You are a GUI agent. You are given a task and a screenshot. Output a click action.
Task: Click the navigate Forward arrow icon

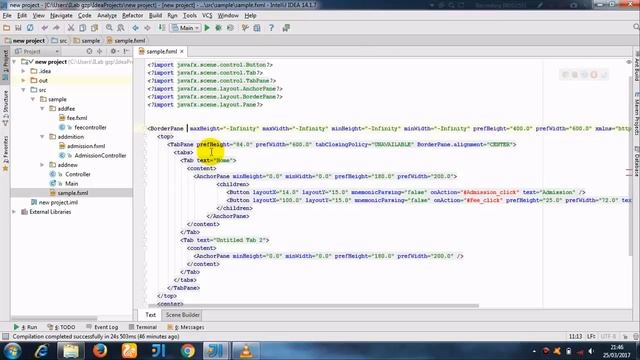(147, 28)
